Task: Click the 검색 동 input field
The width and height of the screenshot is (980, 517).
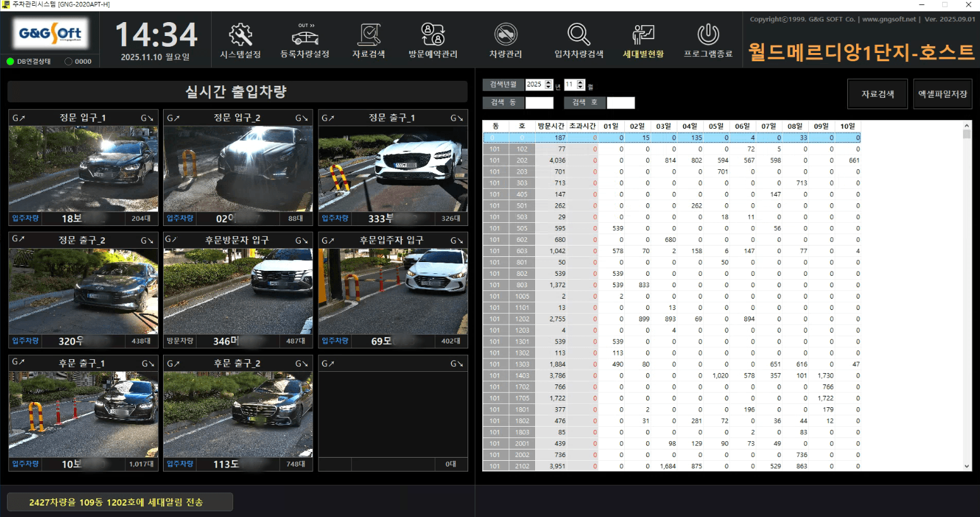Action: pos(539,102)
